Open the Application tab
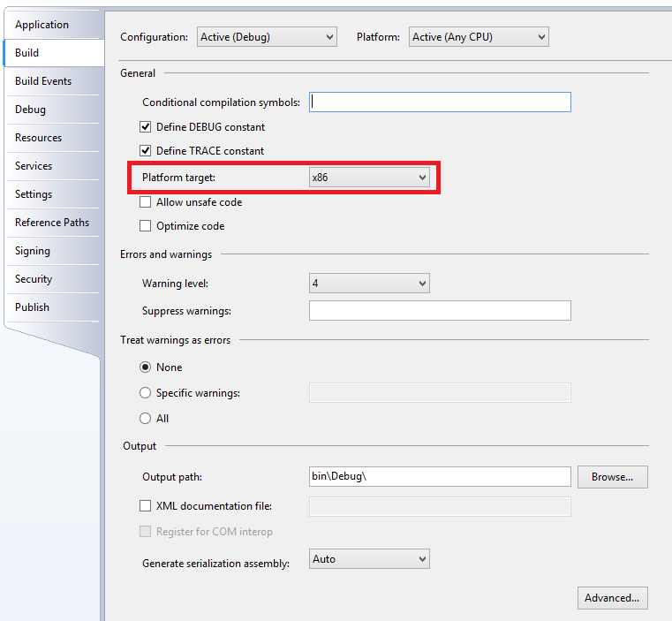This screenshot has height=621, width=672. point(42,25)
